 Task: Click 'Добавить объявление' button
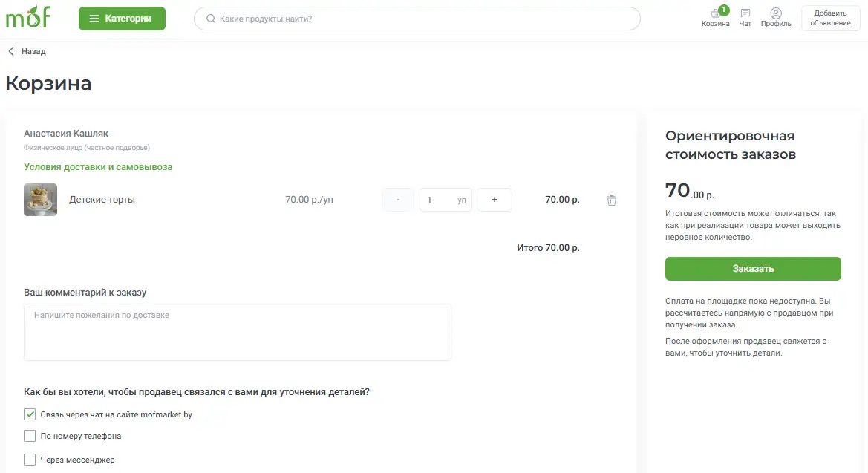click(x=830, y=19)
